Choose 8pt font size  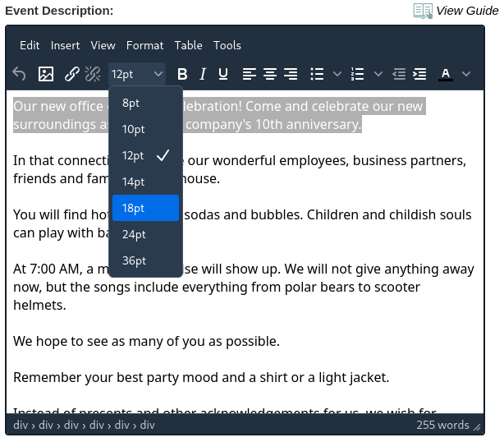145,103
